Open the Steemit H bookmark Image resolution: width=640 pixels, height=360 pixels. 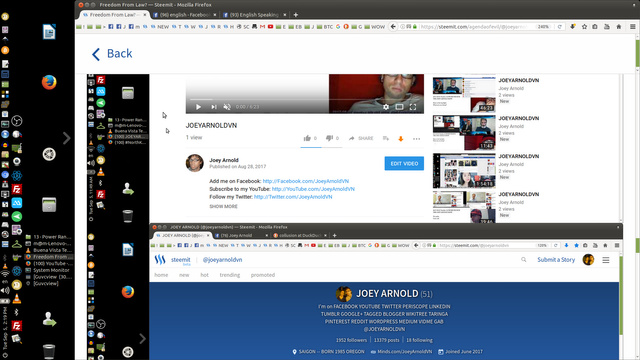click(x=229, y=27)
